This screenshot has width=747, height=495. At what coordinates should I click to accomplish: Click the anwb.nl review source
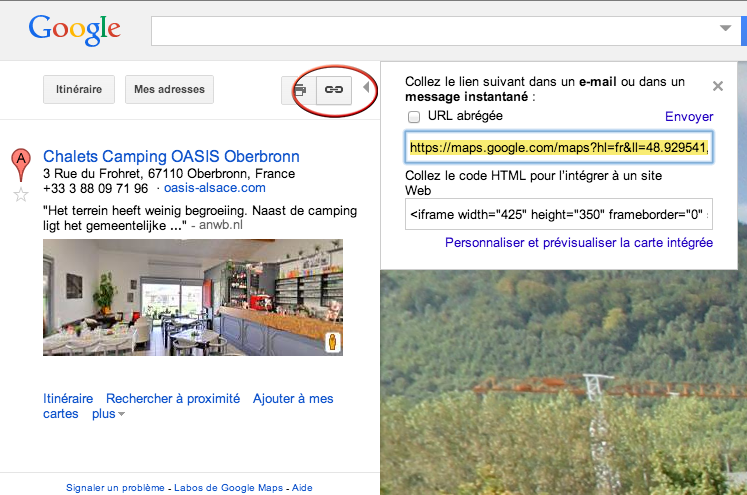[x=221, y=225]
